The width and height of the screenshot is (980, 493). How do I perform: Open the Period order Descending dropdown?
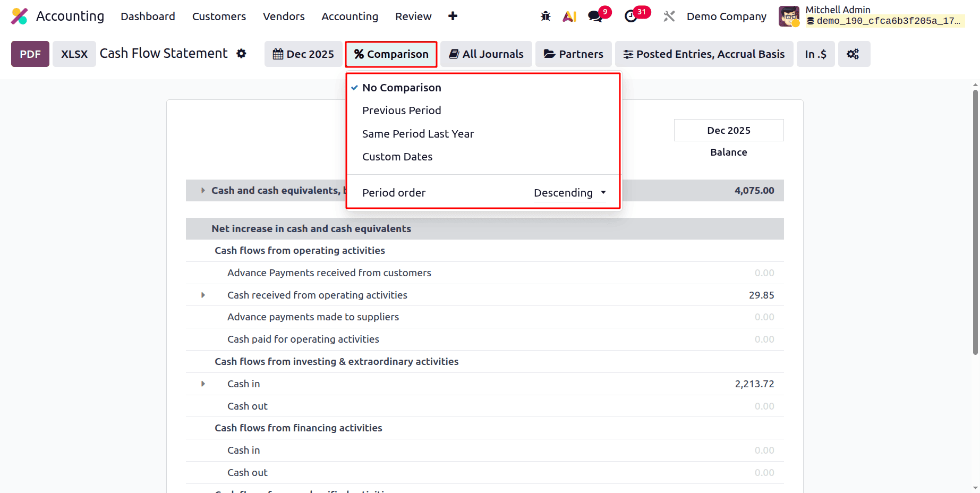[569, 192]
